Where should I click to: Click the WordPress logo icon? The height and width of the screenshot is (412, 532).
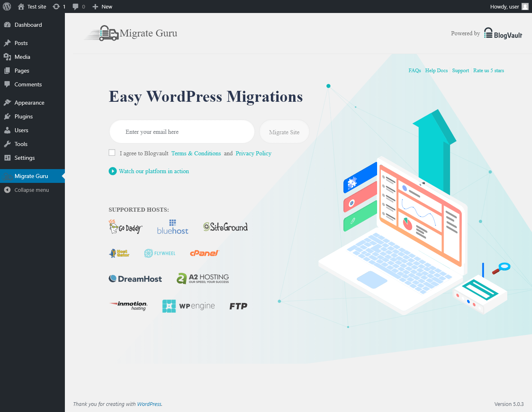(7, 6)
